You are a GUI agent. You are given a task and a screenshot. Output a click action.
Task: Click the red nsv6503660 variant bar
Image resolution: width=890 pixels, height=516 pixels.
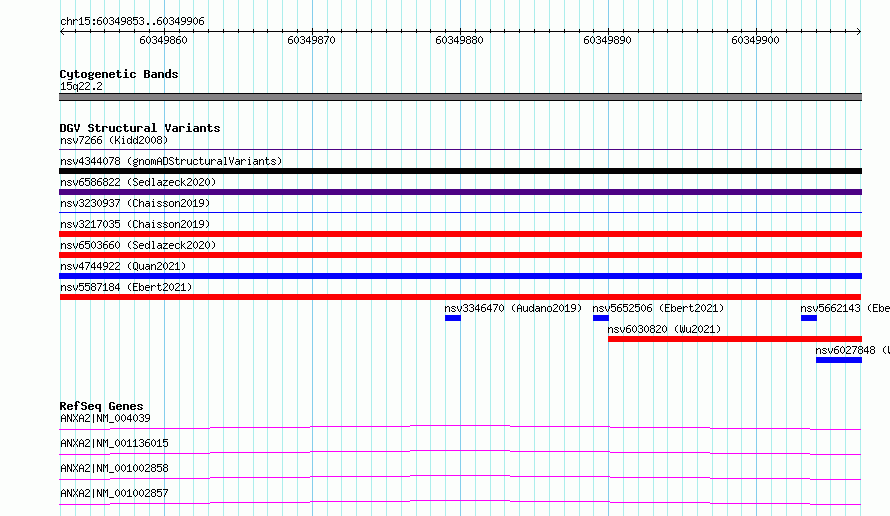pos(460,255)
